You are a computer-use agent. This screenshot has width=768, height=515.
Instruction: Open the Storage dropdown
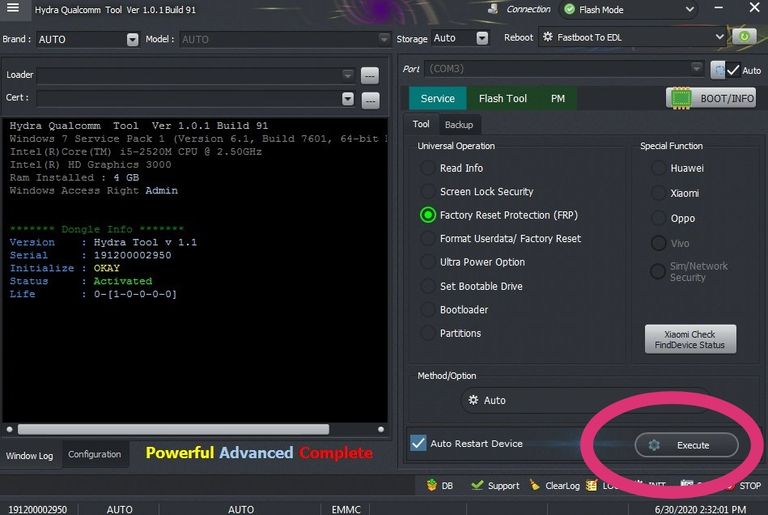click(x=482, y=38)
